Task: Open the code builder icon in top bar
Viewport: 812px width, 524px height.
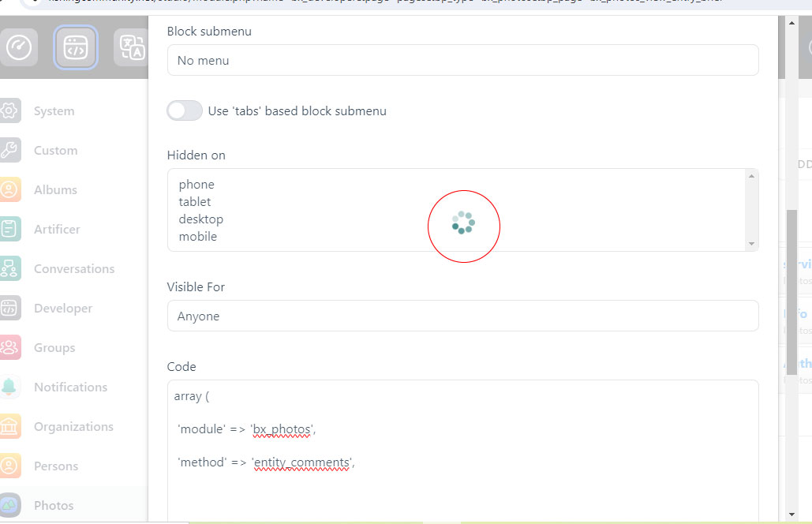Action: pyautogui.click(x=76, y=47)
